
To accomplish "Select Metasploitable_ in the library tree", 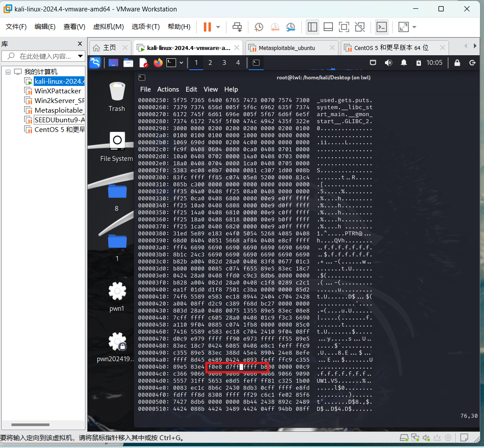I will pyautogui.click(x=59, y=110).
